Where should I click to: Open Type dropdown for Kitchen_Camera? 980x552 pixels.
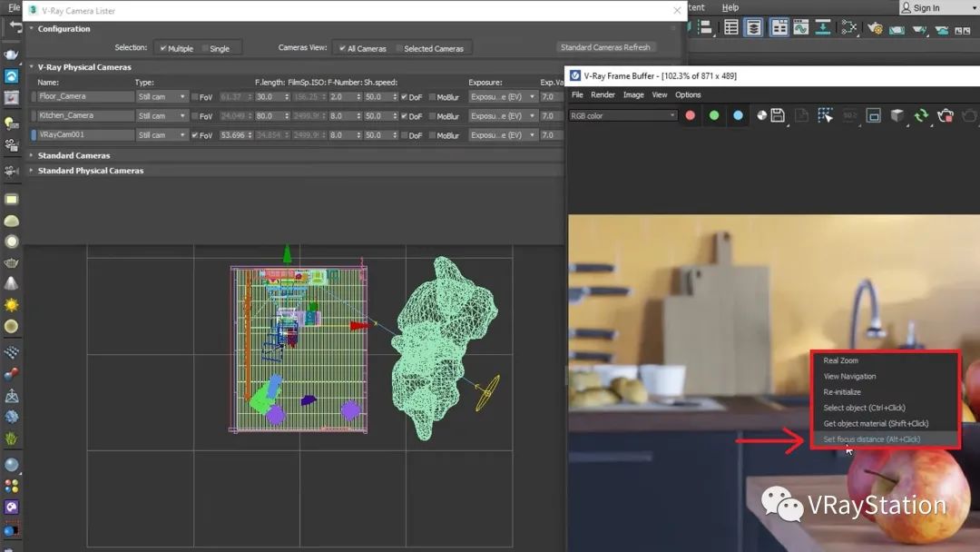click(162, 116)
